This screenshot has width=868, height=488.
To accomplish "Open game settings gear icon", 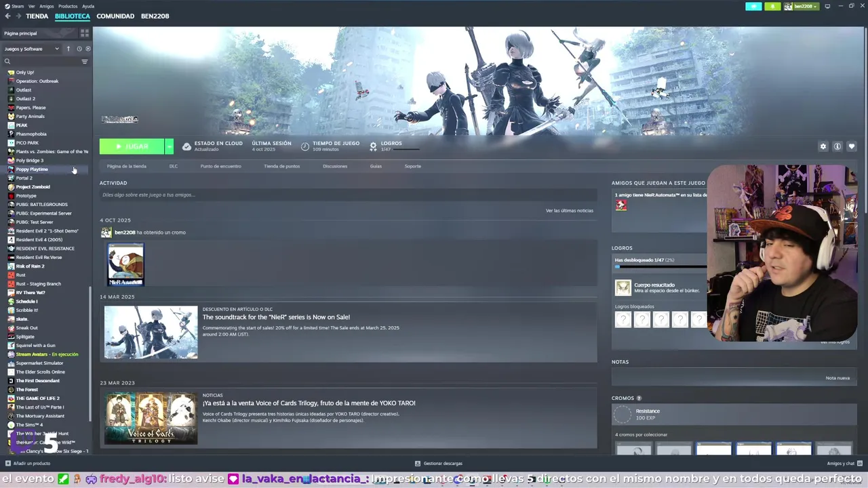I will (x=823, y=146).
